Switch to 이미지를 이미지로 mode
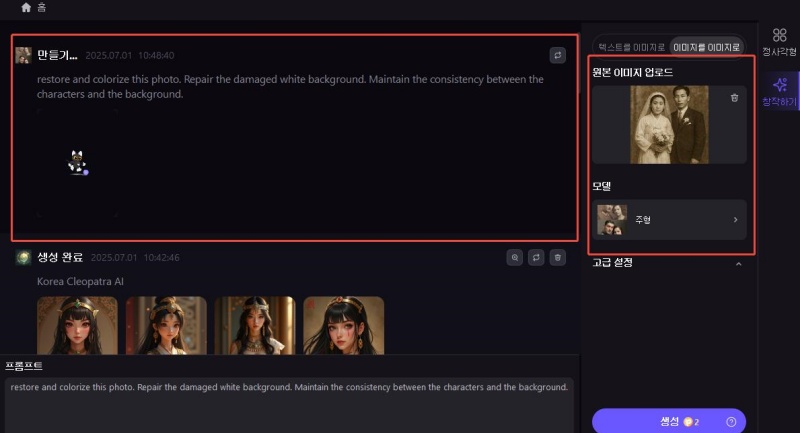 [706, 47]
